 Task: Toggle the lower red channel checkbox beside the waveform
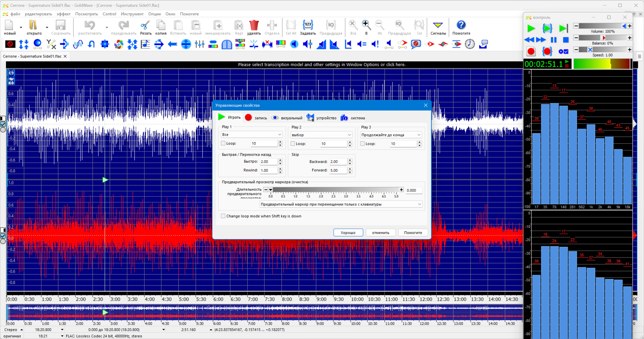pos(3,236)
